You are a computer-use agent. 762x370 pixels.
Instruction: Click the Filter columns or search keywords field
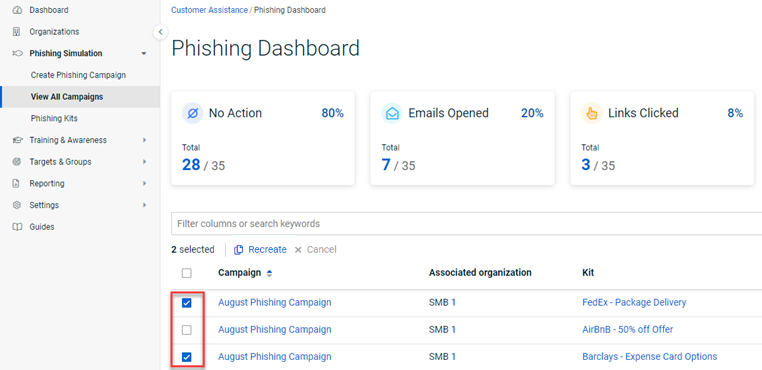pyautogui.click(x=467, y=224)
